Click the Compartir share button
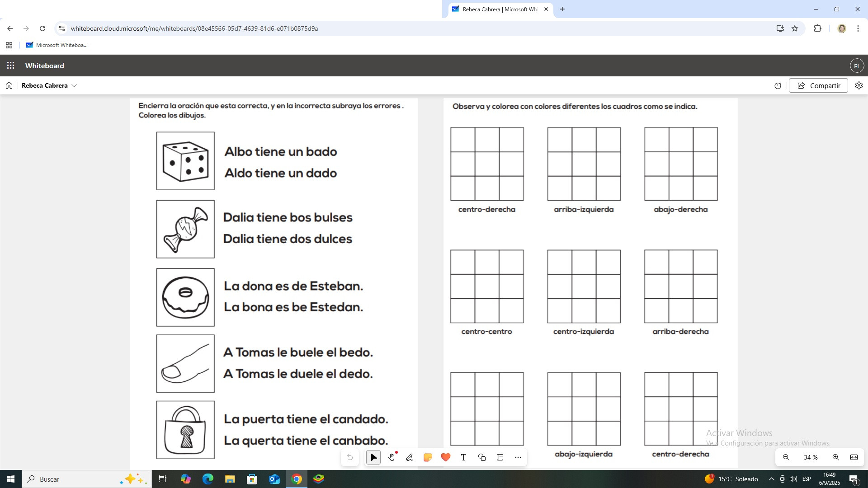The height and width of the screenshot is (488, 868). (818, 85)
